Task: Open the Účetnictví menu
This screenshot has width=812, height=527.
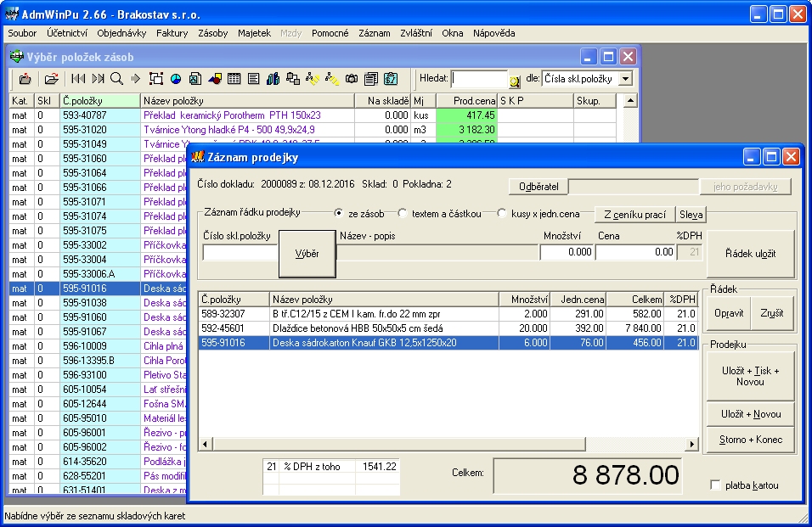Action: 67,33
